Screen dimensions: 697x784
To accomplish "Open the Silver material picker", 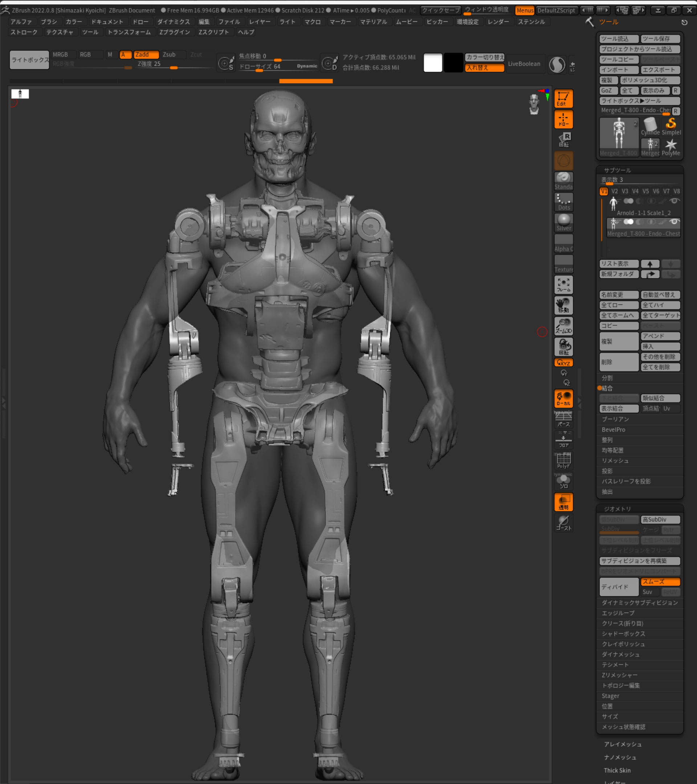I will coord(563,222).
